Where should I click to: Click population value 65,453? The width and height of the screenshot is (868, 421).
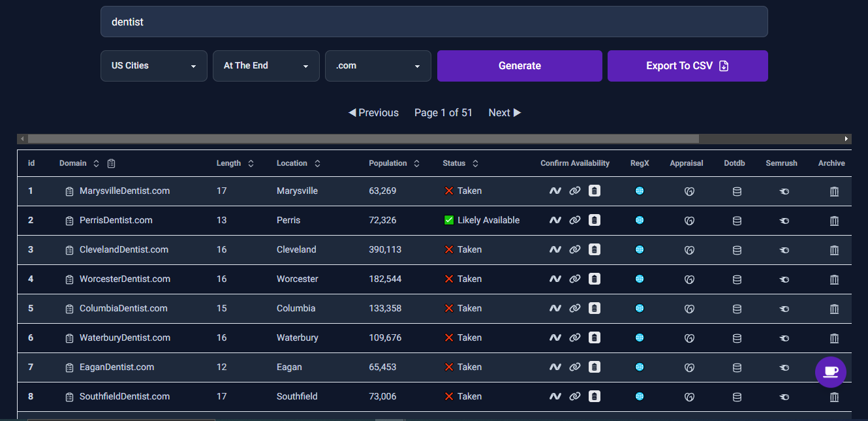coord(382,367)
